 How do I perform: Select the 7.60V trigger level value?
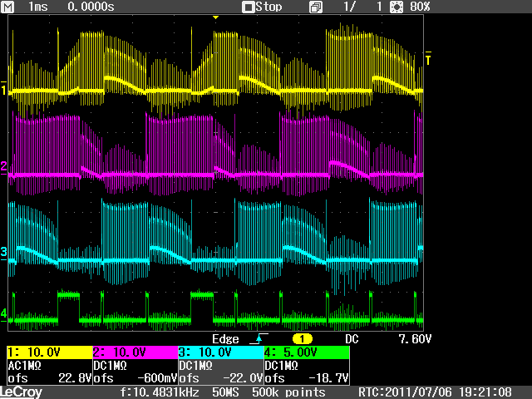415,339
